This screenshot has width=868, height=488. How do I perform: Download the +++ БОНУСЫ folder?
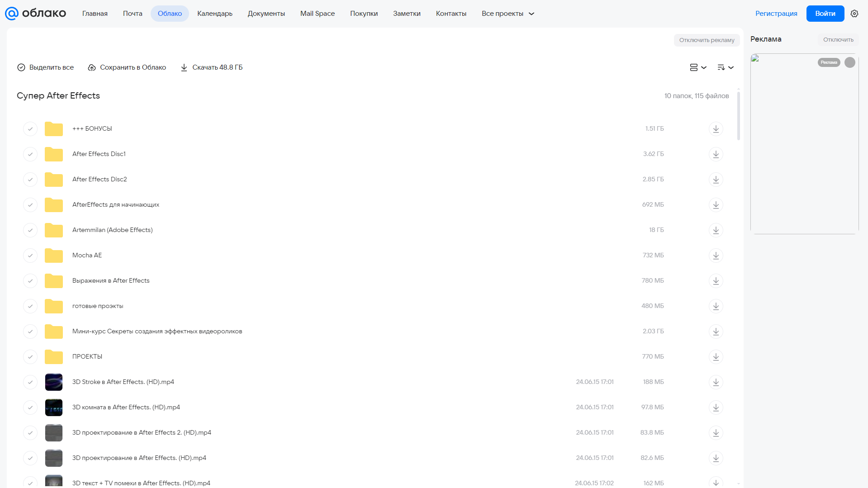pos(716,129)
